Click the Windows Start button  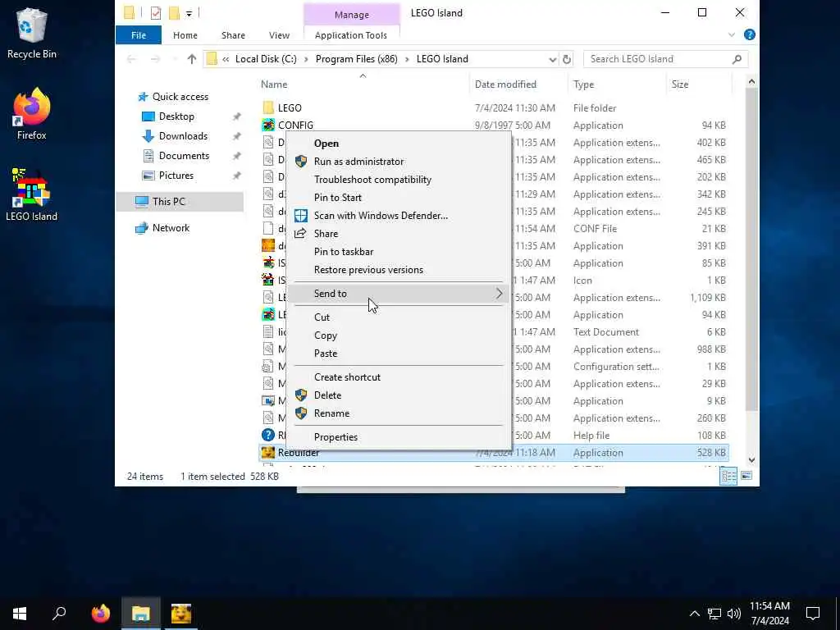click(20, 614)
